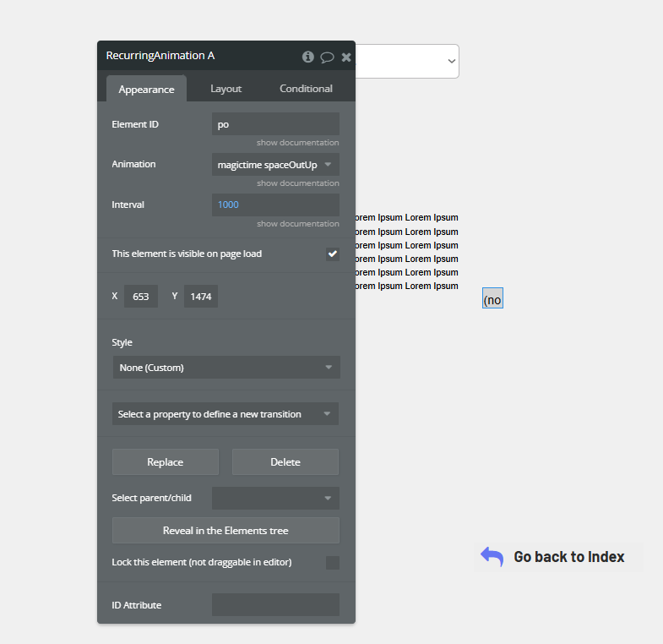Click the RecurringAnimation A title text
663x644 pixels.
click(160, 56)
